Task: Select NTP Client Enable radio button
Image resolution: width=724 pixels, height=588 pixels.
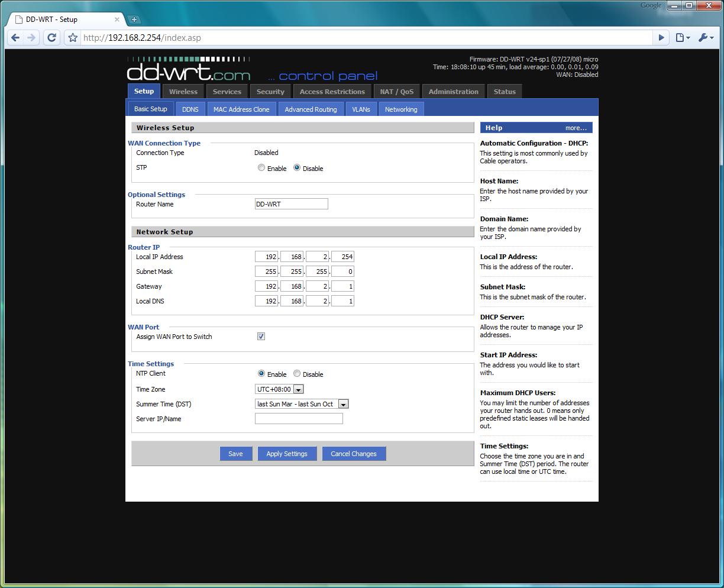Action: coord(261,374)
